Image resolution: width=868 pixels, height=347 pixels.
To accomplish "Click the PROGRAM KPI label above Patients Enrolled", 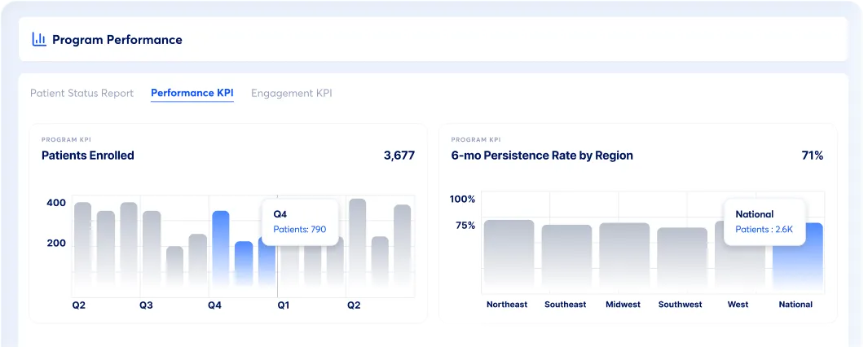I will point(67,140).
